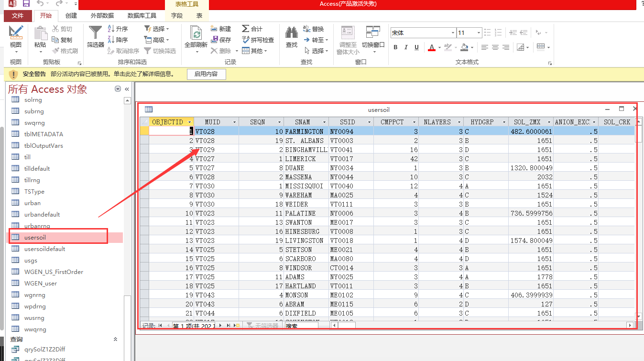Click the gridlines button in text format

541,47
